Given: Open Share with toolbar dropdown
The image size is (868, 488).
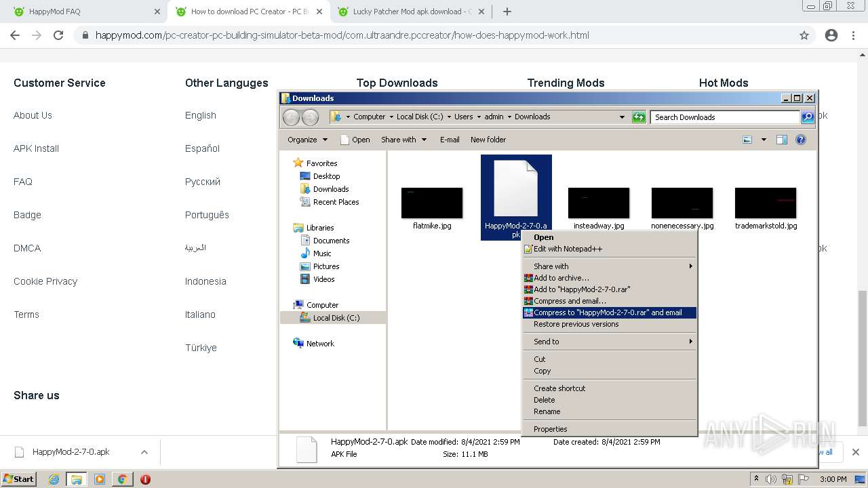Looking at the screenshot, I should pyautogui.click(x=404, y=140).
